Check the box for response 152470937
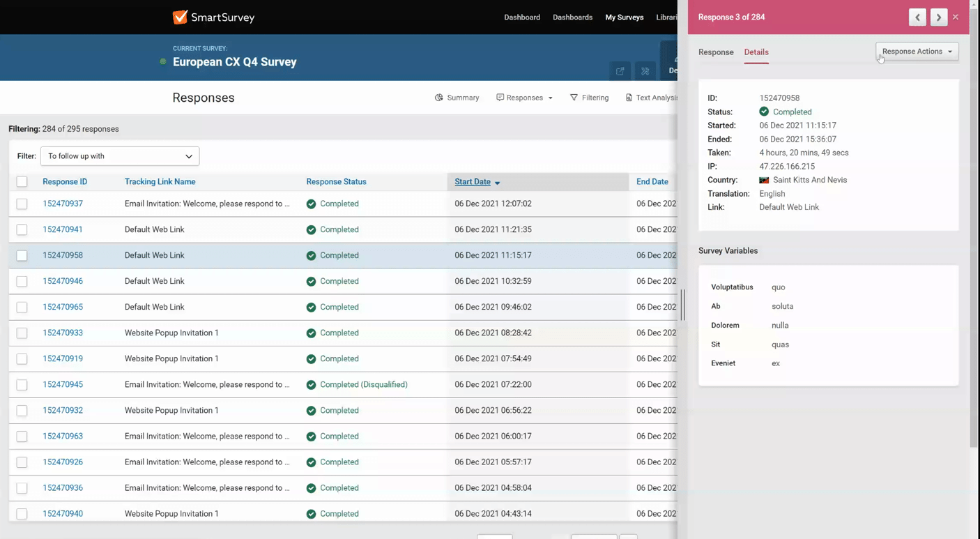This screenshot has height=539, width=980. pyautogui.click(x=22, y=204)
